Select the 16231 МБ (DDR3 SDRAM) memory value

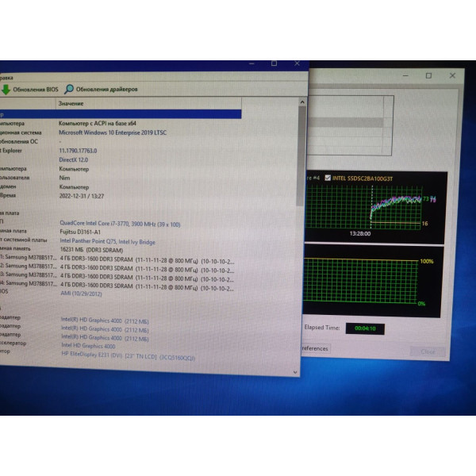92,250
